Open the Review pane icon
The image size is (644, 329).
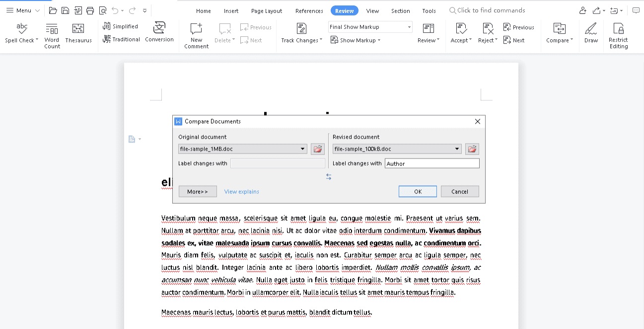428,29
